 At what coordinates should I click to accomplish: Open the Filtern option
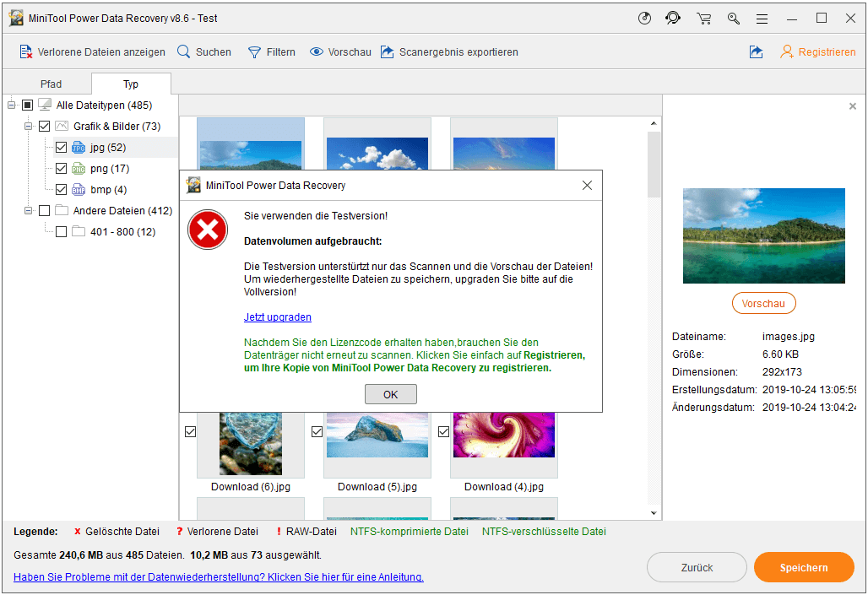[271, 52]
